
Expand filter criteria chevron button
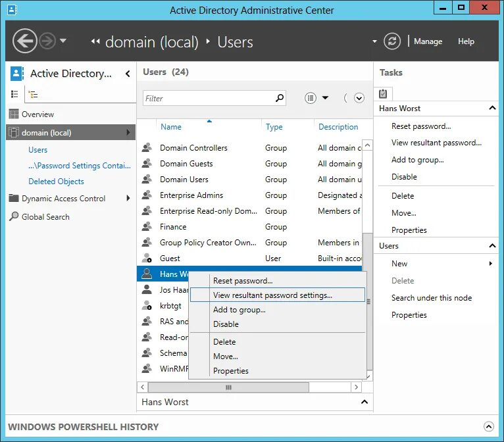[359, 98]
